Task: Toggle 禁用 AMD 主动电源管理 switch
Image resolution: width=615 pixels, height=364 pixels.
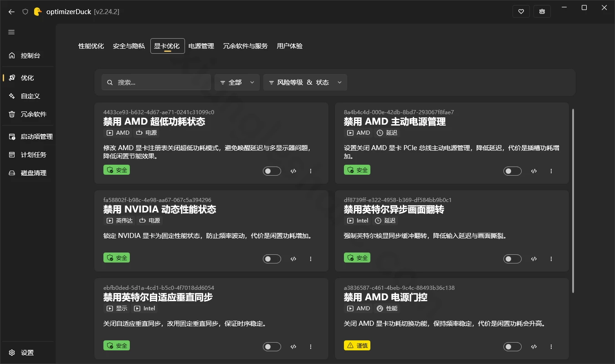Action: pos(512,171)
